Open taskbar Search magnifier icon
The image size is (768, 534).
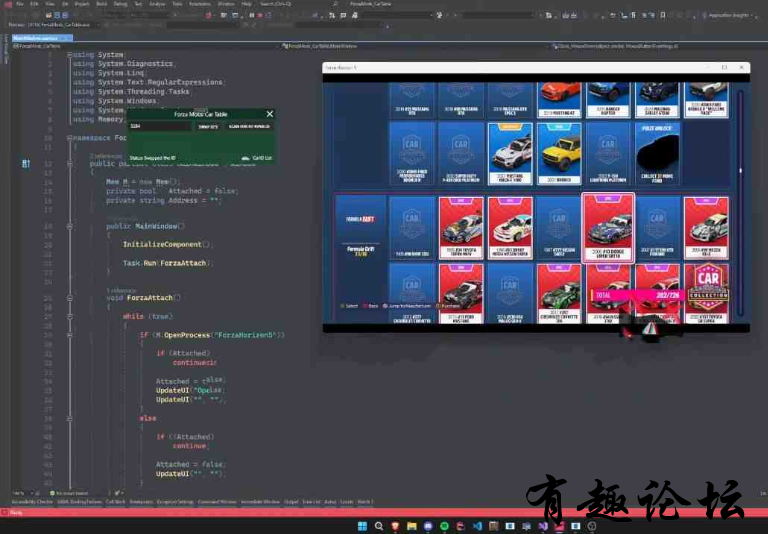pos(379,526)
